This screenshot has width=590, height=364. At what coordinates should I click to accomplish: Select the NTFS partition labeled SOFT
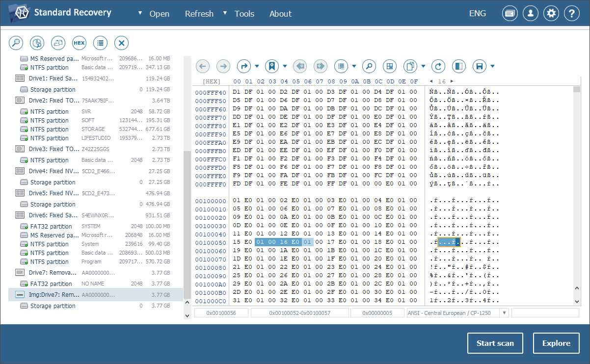95,121
